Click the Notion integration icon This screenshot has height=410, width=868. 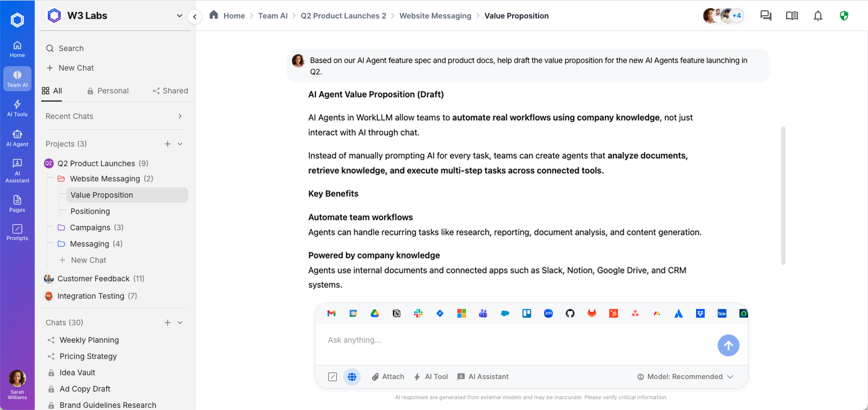click(x=397, y=313)
